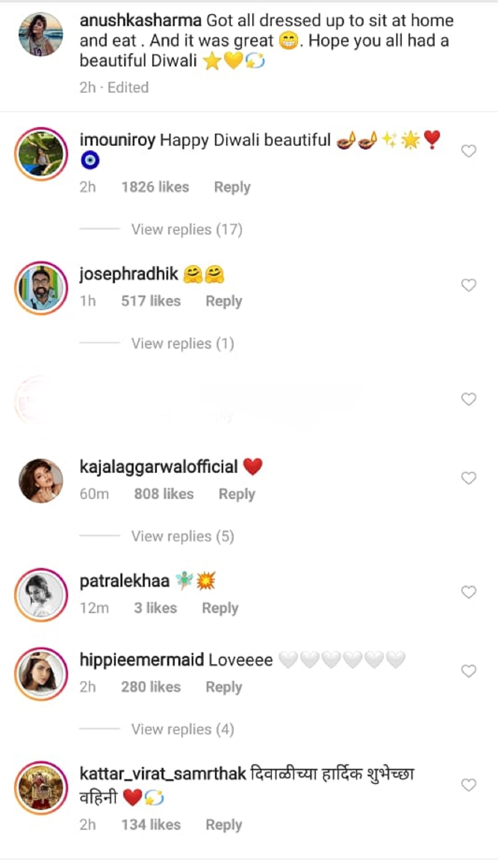
Task: Visit the hippieemermaid username link
Action: pyautogui.click(x=142, y=660)
